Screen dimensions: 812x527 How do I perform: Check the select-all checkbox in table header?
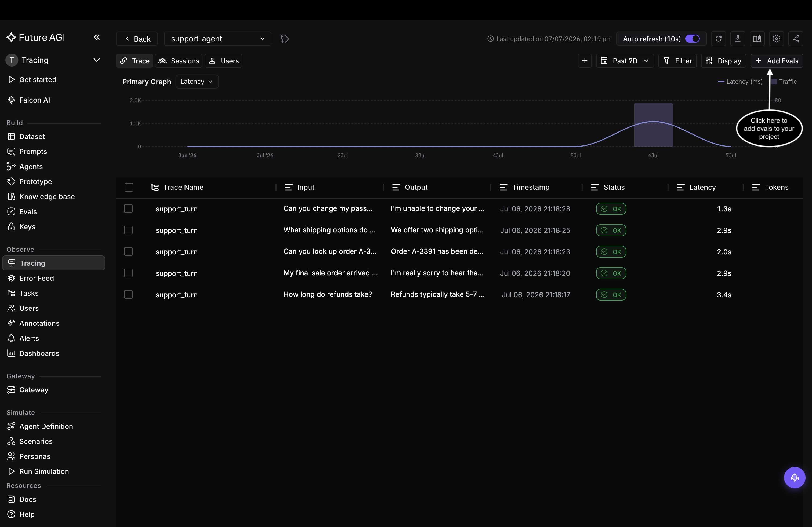(129, 187)
